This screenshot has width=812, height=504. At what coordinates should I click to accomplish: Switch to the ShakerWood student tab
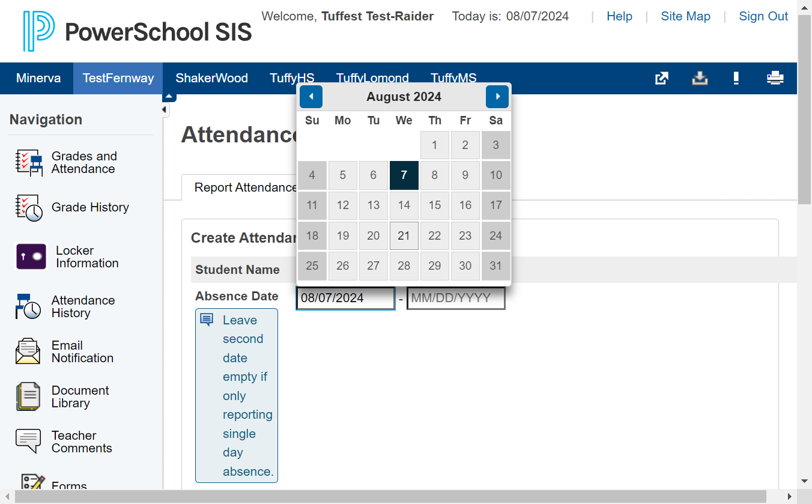(211, 78)
